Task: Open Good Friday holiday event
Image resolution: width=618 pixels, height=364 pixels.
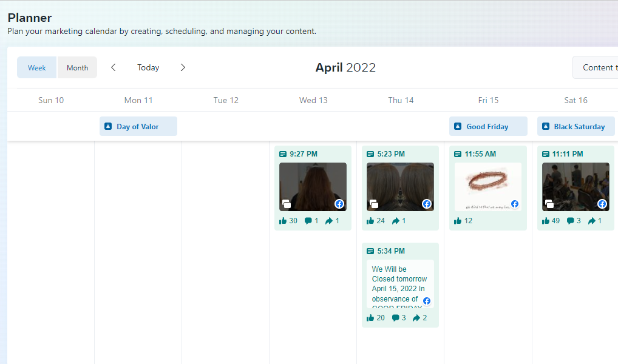Action: click(488, 126)
